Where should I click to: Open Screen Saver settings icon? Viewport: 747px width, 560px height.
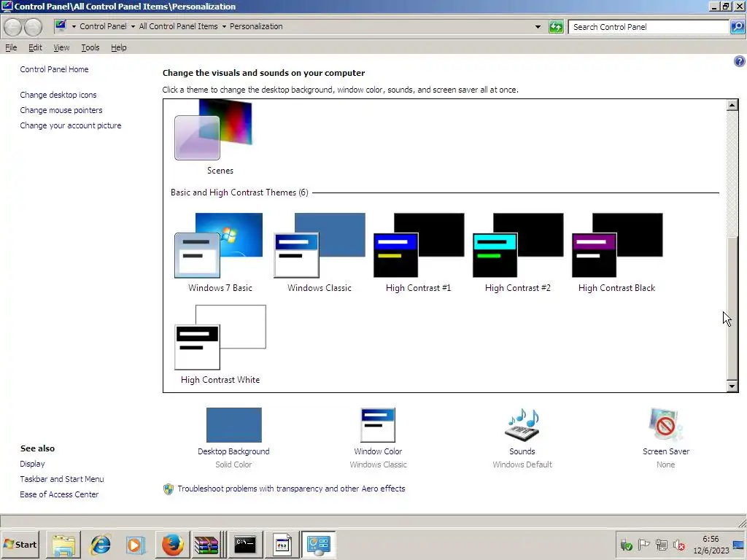(665, 425)
